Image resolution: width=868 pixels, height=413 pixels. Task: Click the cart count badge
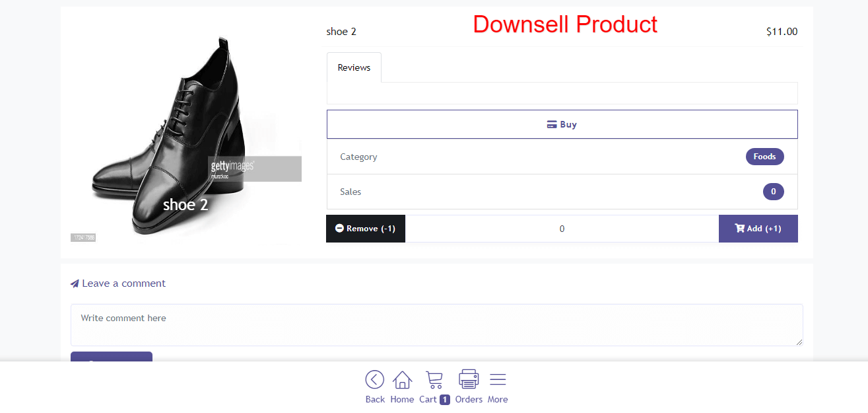[445, 400]
